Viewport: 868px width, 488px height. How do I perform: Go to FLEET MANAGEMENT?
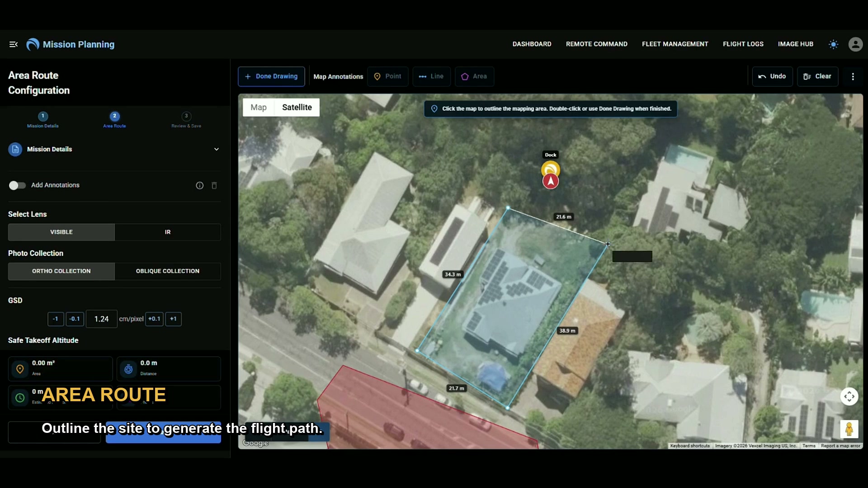[675, 44]
